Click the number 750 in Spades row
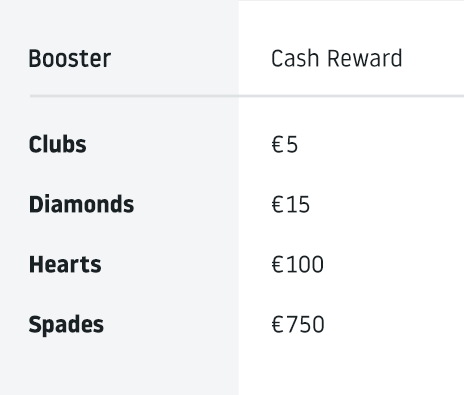Viewport: 464px width, 395px height. (x=305, y=325)
